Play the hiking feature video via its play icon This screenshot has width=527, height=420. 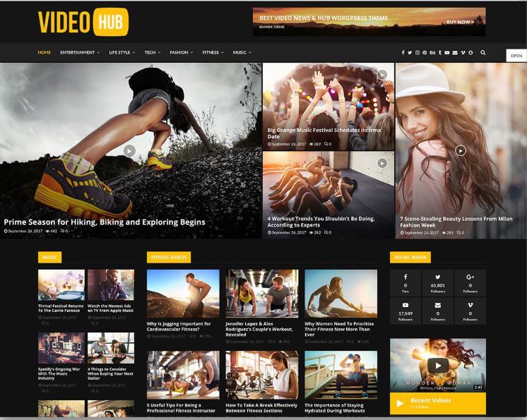coord(129,151)
